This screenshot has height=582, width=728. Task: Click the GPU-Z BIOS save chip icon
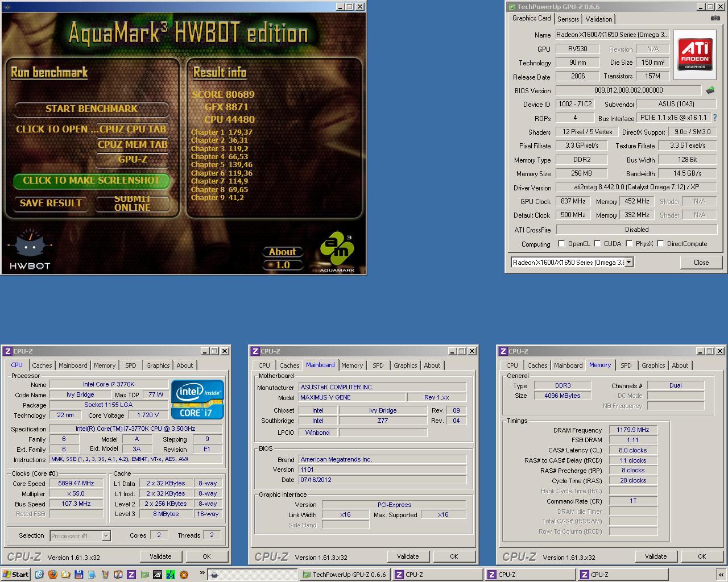point(710,90)
